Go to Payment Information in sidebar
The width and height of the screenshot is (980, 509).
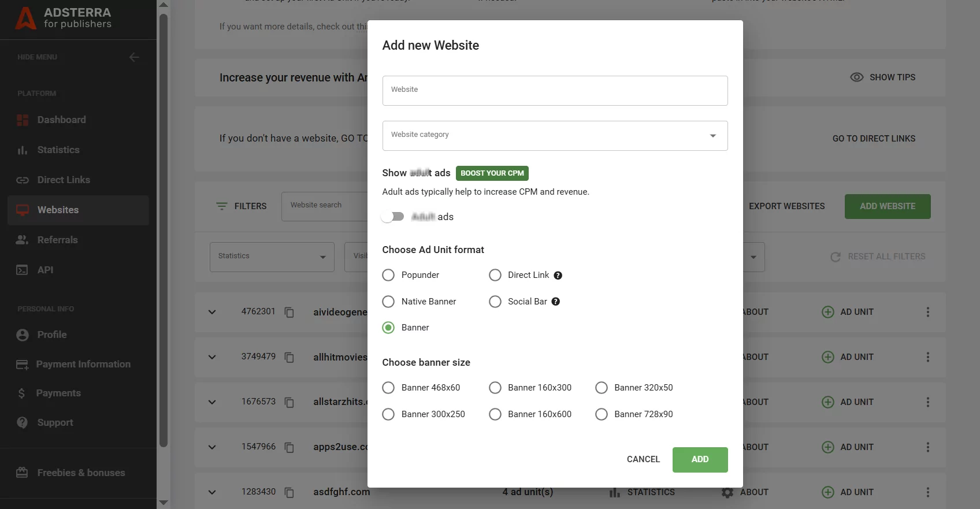pos(83,364)
